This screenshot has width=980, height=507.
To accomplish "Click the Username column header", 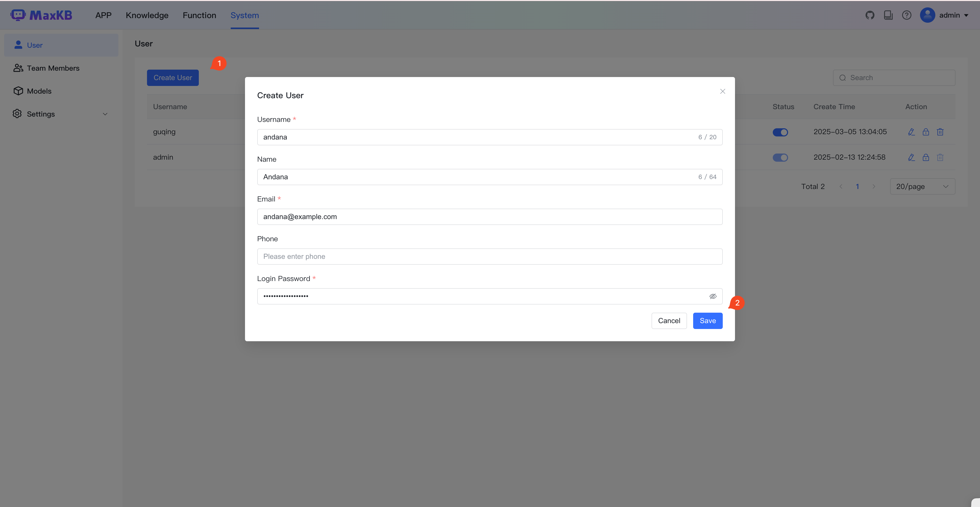I will 170,107.
